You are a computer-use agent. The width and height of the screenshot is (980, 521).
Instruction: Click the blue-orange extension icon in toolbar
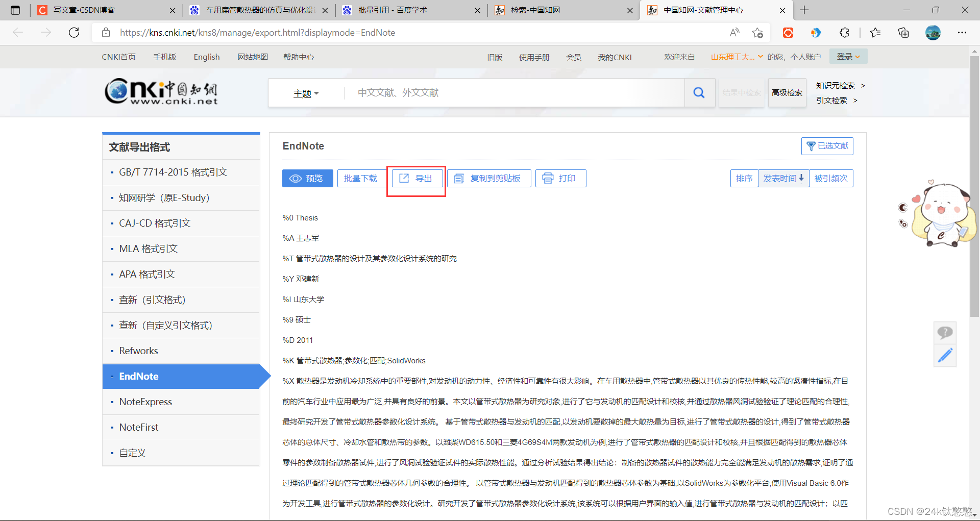[x=816, y=33]
